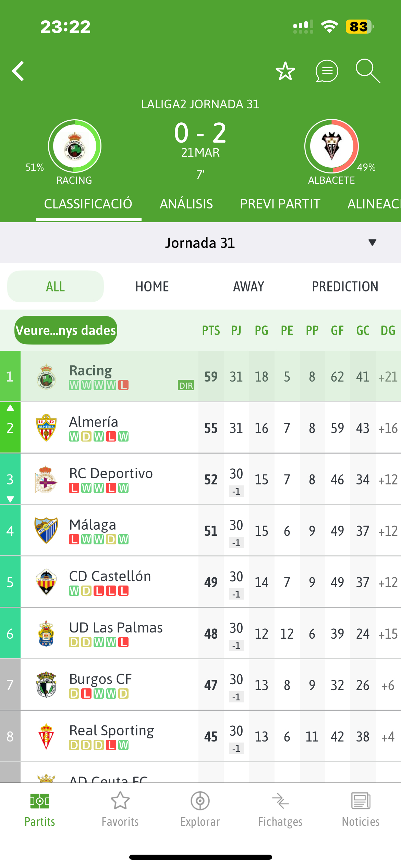Add match to favorites with star icon
The width and height of the screenshot is (401, 868).
click(x=285, y=71)
